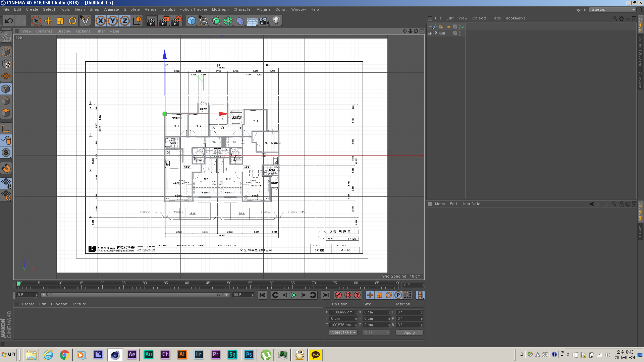644x362 pixels.
Task: Click the material manager Texture menu
Action: 79,304
